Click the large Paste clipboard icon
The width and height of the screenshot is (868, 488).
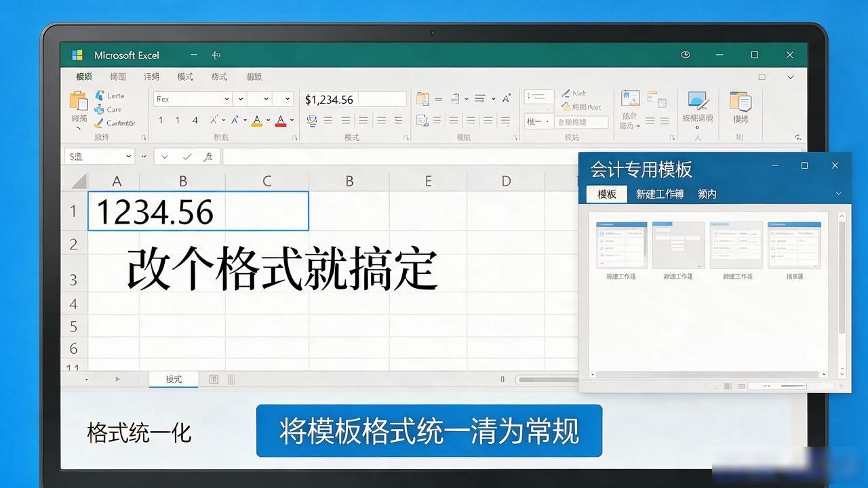click(x=79, y=100)
